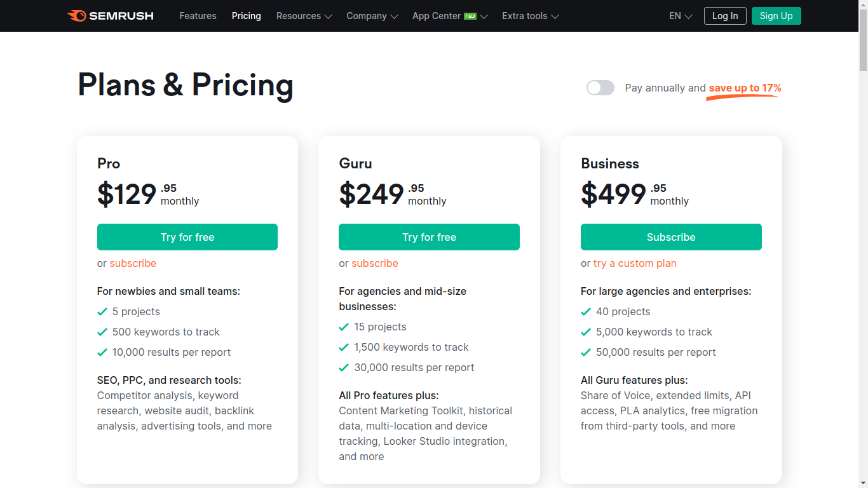Click the '40 projects' text
The image size is (868, 488).
point(623,311)
